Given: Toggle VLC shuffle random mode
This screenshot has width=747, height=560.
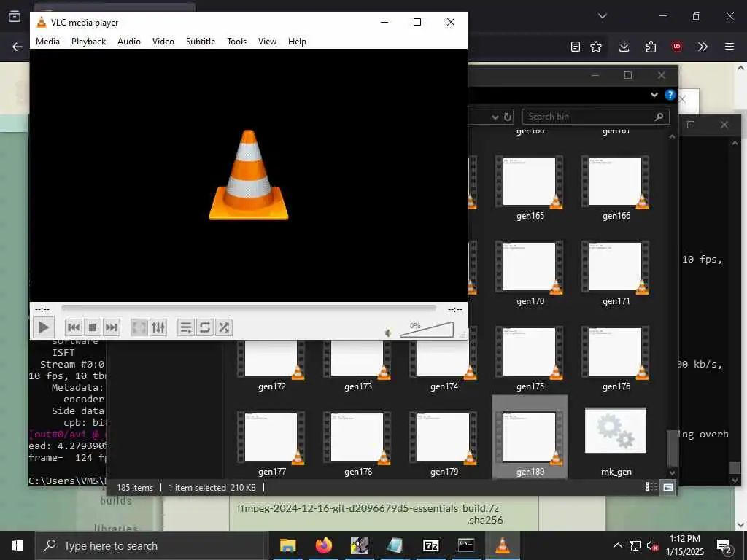Looking at the screenshot, I should pos(223,327).
